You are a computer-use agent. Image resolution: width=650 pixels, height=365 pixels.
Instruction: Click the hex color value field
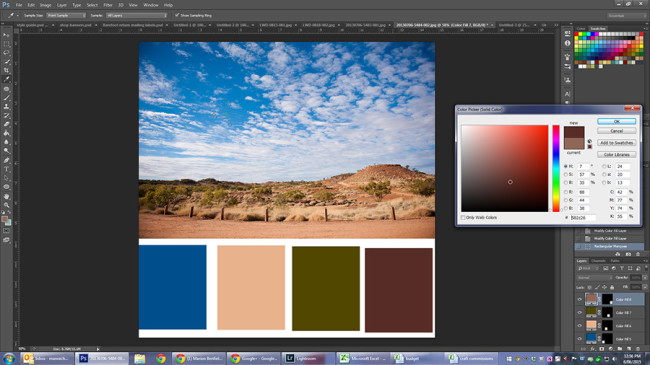click(583, 217)
